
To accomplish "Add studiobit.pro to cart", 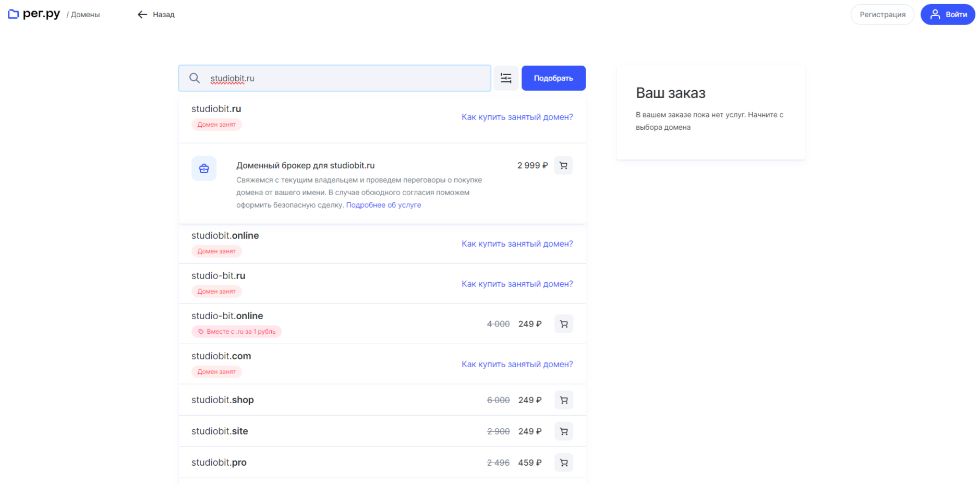I will [564, 463].
